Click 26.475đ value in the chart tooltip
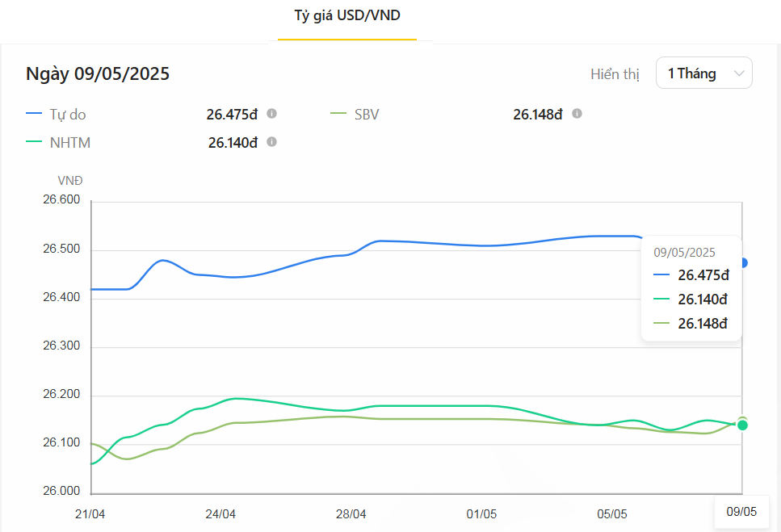Viewport: 781px width, 532px height. (703, 275)
